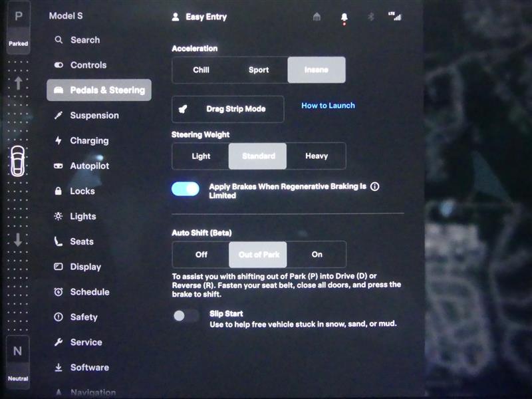Open the How to Launch link
This screenshot has width=532, height=399.
coord(328,105)
